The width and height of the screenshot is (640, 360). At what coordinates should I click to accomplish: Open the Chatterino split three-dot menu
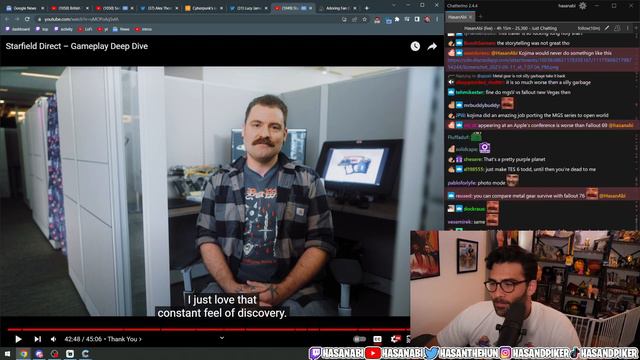[x=628, y=28]
